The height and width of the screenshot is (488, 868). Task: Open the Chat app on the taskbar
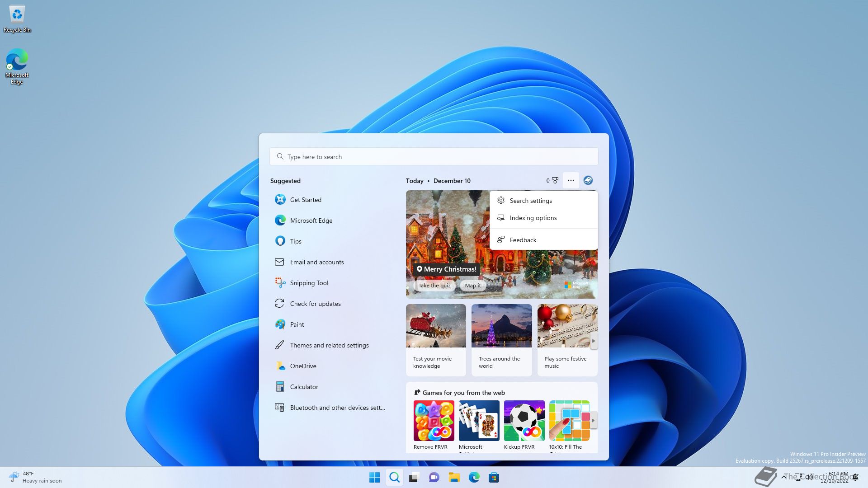[434, 477]
